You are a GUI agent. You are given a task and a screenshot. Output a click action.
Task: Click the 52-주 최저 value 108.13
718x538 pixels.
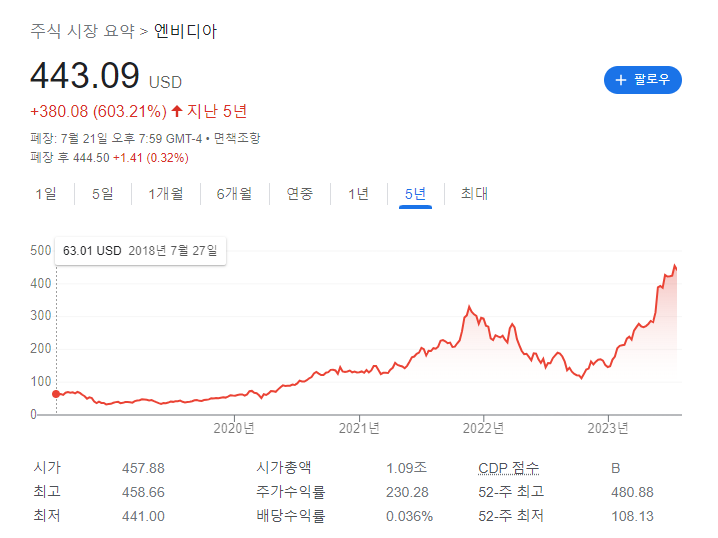[632, 516]
